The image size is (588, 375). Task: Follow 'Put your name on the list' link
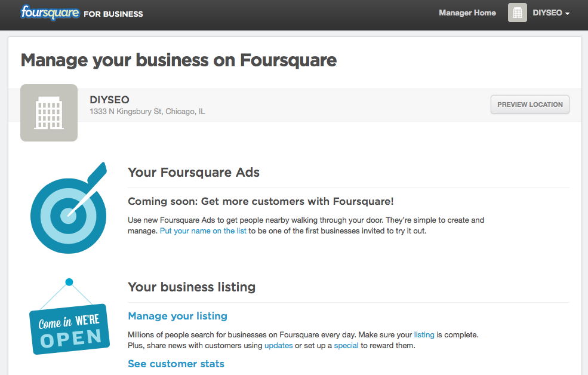click(203, 231)
